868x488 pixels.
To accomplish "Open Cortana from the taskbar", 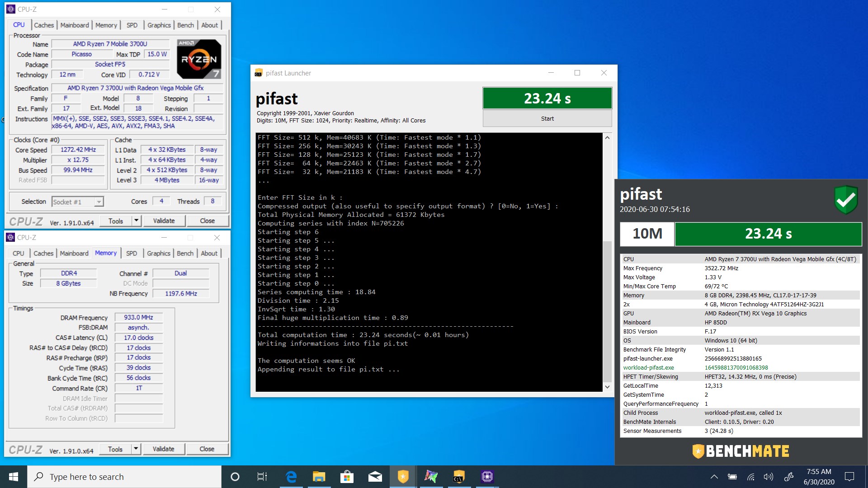I will pyautogui.click(x=235, y=477).
